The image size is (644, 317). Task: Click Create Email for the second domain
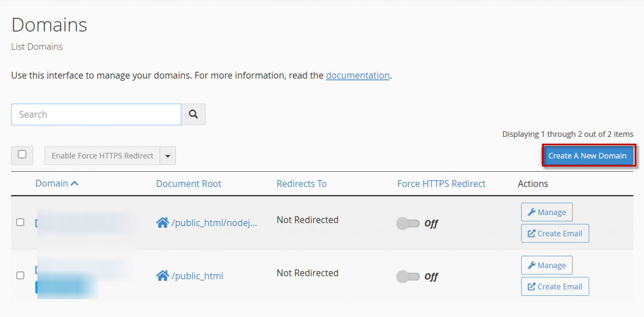[555, 286]
